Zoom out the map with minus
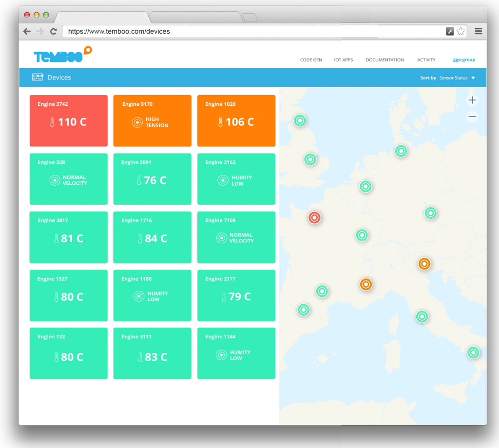Image resolution: width=499 pixels, height=448 pixels. coord(472,117)
